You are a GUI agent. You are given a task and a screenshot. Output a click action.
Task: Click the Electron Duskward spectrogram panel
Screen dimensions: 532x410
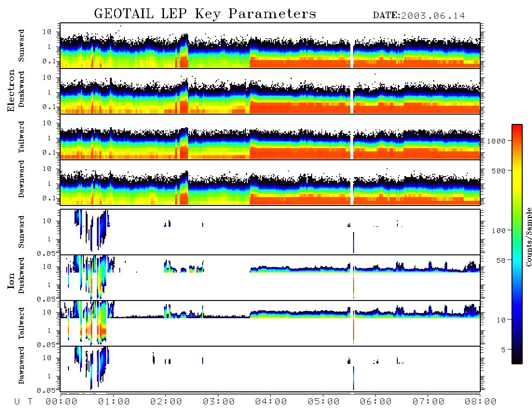click(270, 91)
